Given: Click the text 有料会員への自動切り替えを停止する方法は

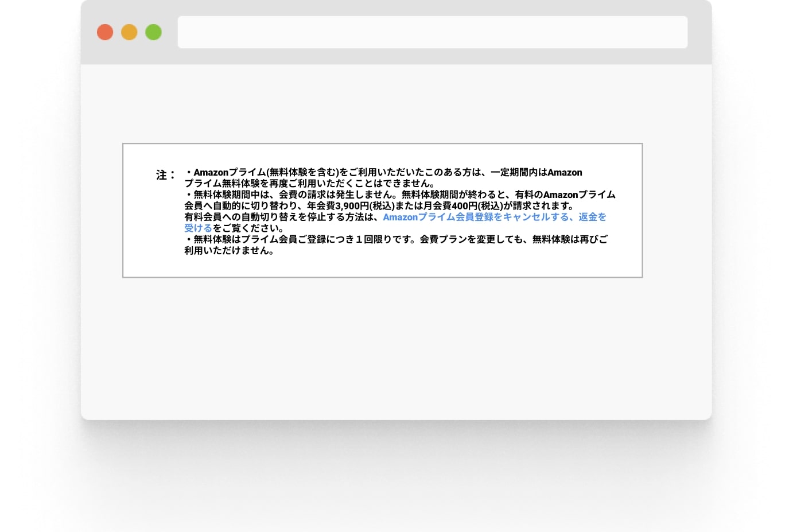Looking at the screenshot, I should tap(281, 217).
